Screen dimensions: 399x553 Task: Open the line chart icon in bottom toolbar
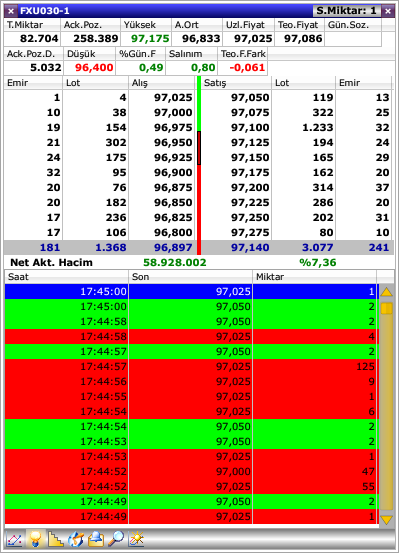point(15,540)
